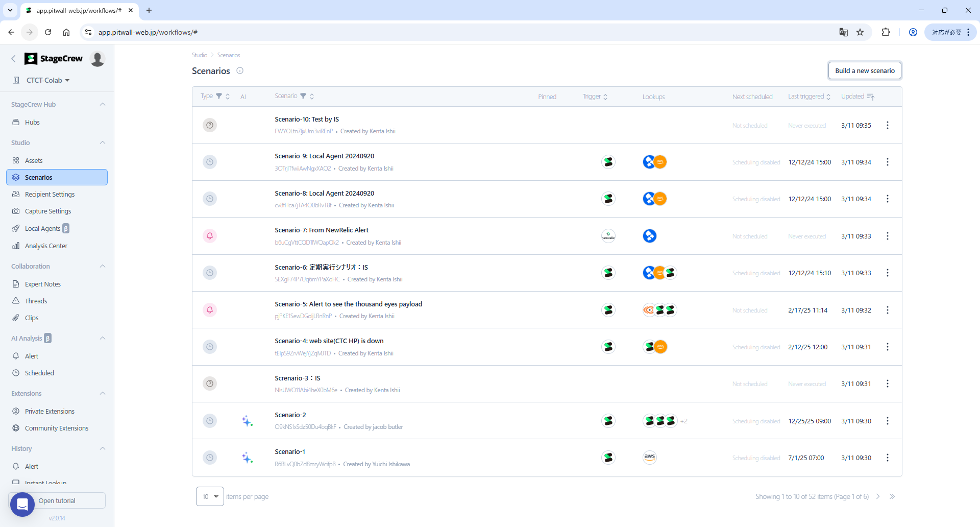This screenshot has height=527, width=980.
Task: Click the alert bell icon beside Scenario-5
Action: (210, 309)
